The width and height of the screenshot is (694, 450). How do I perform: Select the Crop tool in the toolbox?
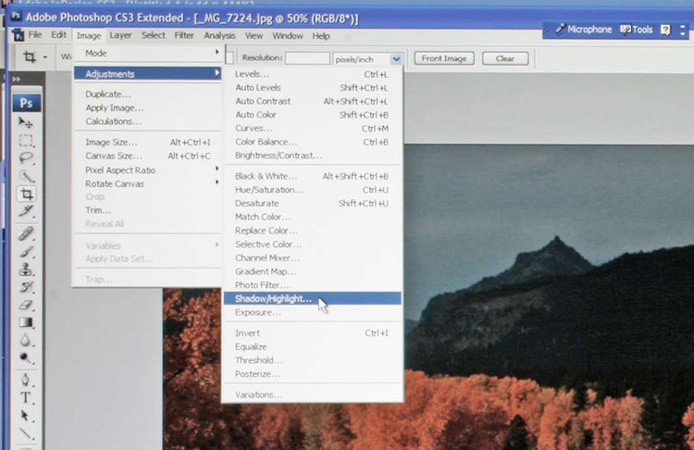(x=27, y=194)
